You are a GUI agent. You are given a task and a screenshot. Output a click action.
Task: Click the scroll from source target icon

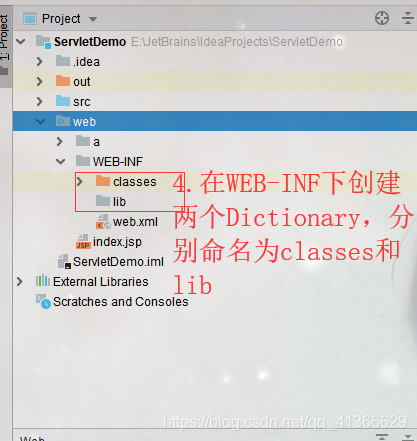point(382,18)
